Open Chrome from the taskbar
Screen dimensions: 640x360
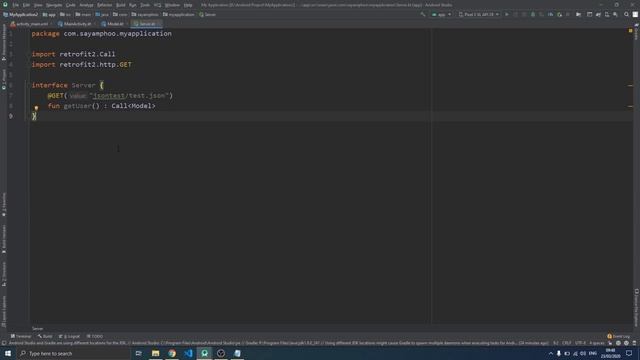point(172,353)
